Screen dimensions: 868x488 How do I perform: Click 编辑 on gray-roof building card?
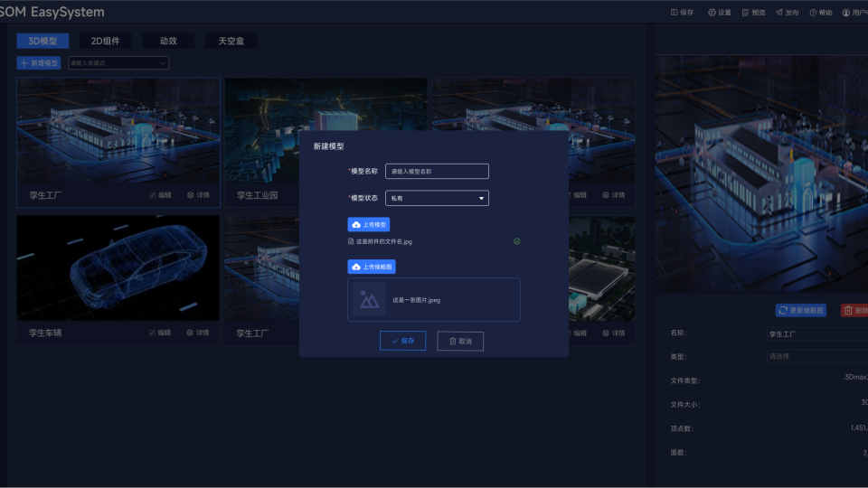pyautogui.click(x=578, y=333)
